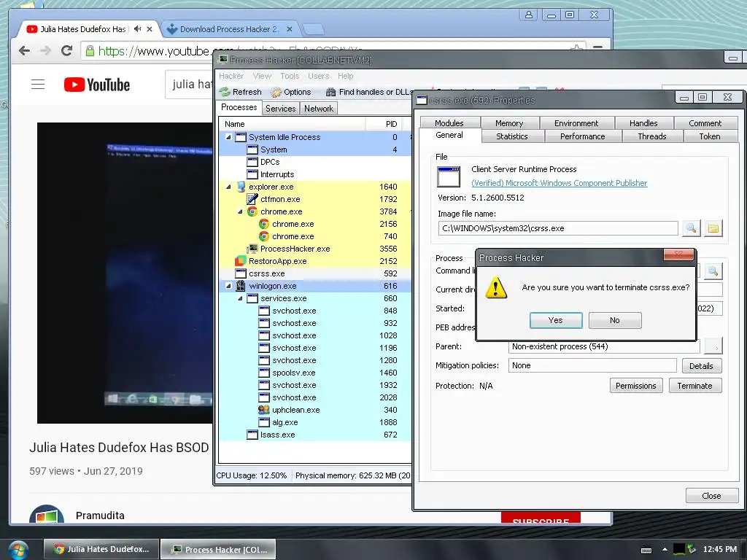Switch to Download Process Hacker Chrome tab
747x560 pixels.
230,29
